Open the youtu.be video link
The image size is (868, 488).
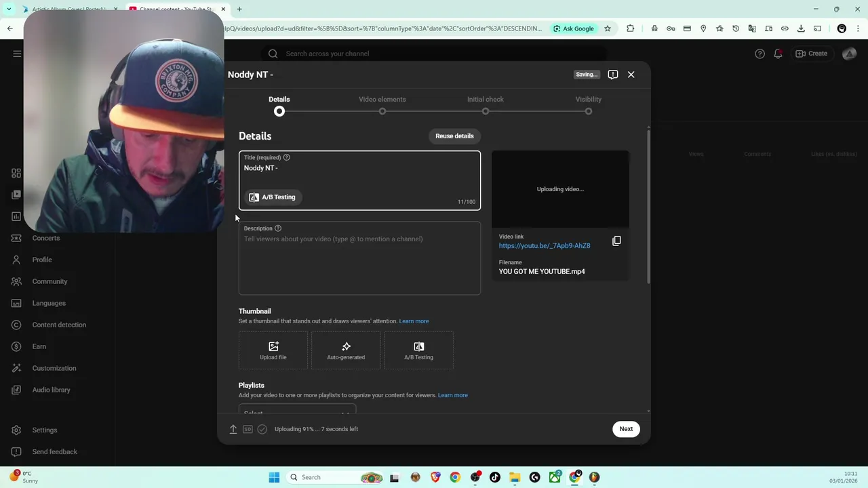[x=545, y=246]
